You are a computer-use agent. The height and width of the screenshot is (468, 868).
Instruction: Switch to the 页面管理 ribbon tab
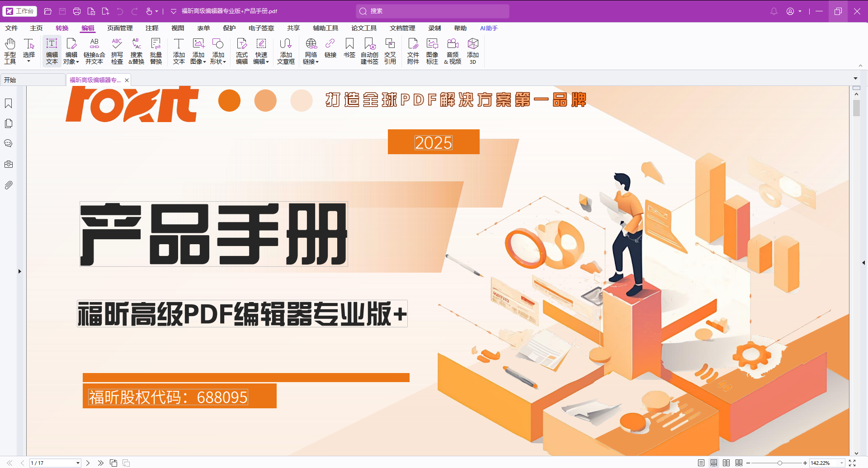coord(120,28)
